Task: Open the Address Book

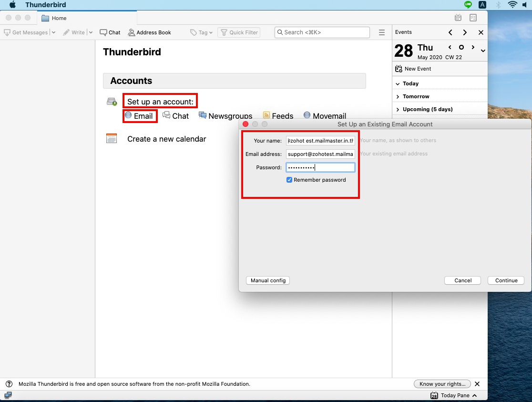Action: tap(149, 32)
